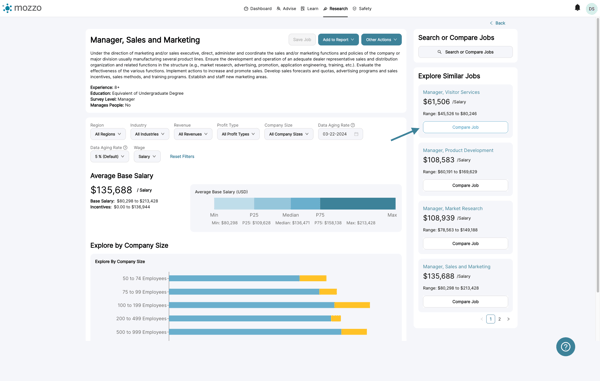Screen dimensions: 600x381
Task: Expand the All Regions dropdown
Action: point(108,134)
